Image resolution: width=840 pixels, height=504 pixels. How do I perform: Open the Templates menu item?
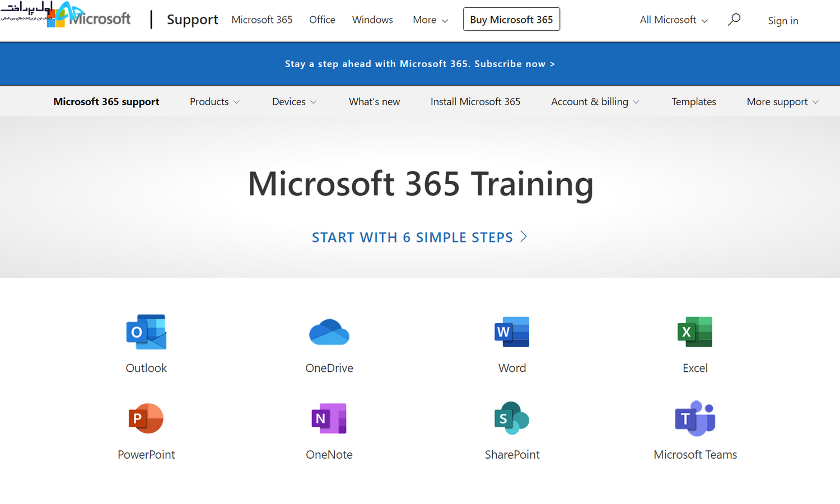click(694, 101)
